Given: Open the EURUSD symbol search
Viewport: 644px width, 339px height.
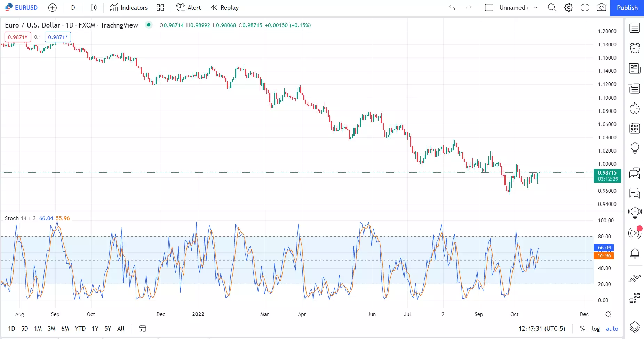Looking at the screenshot, I should click(x=21, y=7).
